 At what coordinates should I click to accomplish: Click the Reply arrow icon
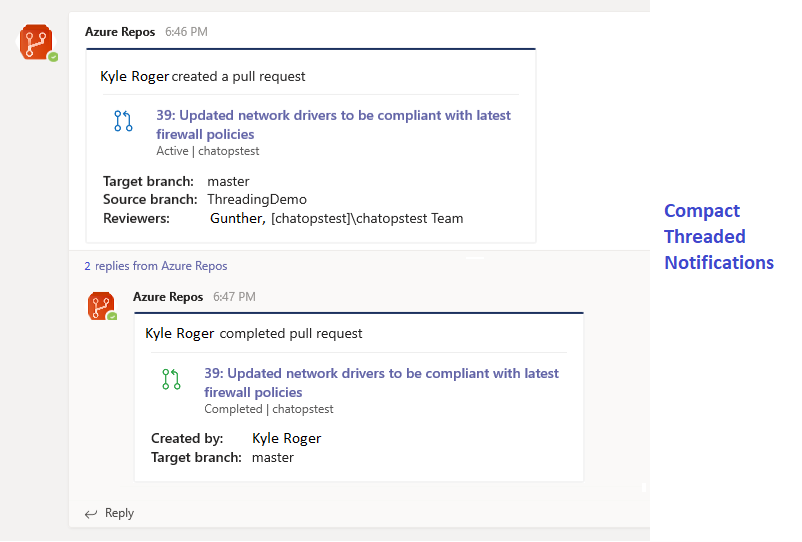[91, 514]
